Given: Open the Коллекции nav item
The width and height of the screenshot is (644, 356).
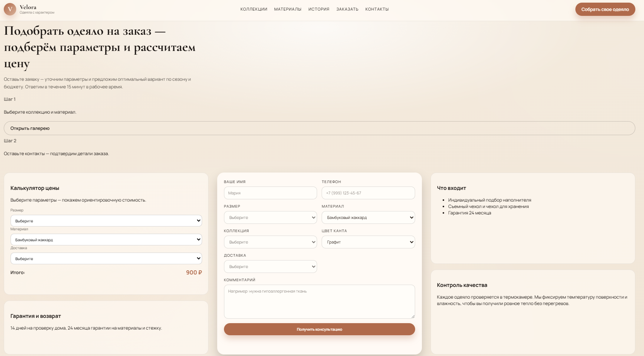Looking at the screenshot, I should click(x=254, y=9).
